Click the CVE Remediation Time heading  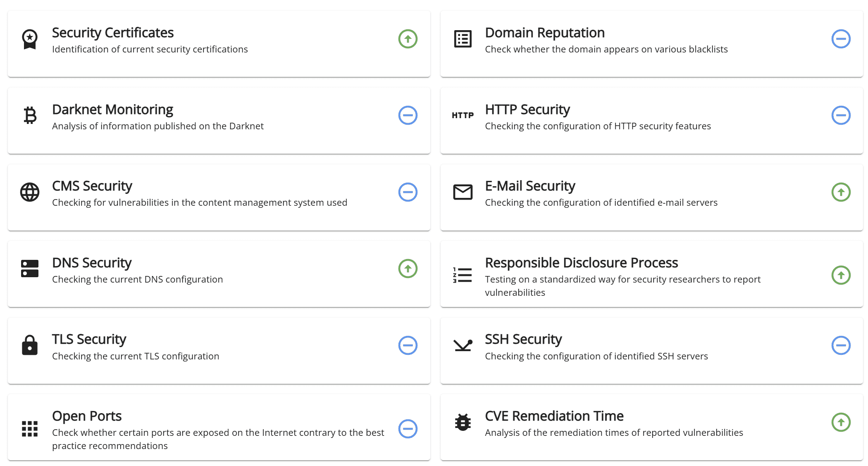tap(554, 416)
